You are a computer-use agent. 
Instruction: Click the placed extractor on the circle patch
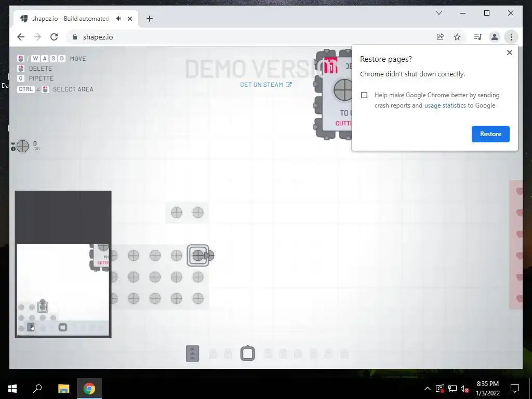pos(198,256)
